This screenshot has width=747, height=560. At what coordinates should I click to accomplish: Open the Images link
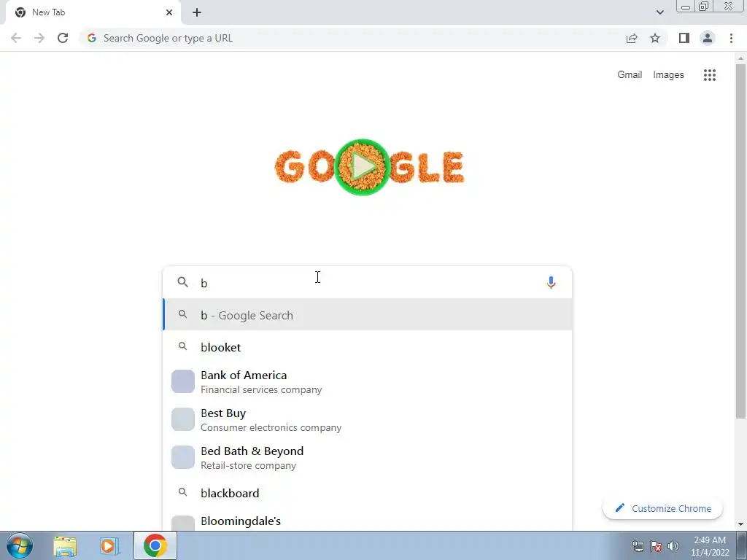click(668, 75)
